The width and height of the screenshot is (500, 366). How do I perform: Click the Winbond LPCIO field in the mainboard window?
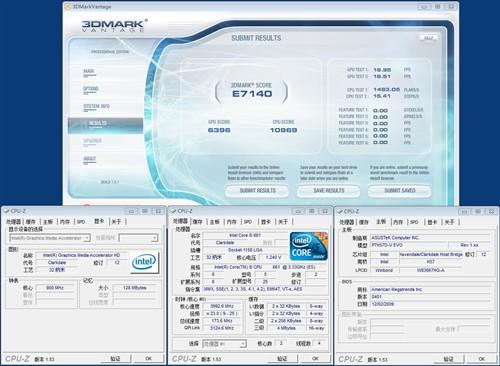tap(384, 270)
